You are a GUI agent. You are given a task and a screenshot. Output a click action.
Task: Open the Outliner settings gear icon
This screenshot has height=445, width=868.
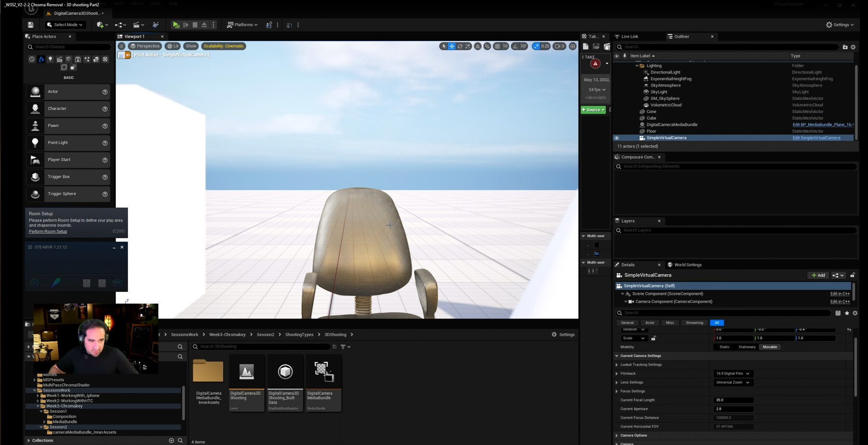pos(853,47)
